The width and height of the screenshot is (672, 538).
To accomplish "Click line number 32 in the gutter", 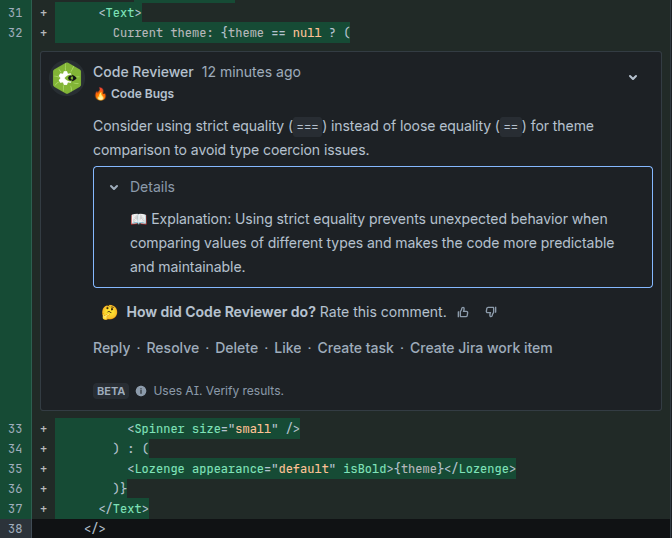I will (15, 33).
